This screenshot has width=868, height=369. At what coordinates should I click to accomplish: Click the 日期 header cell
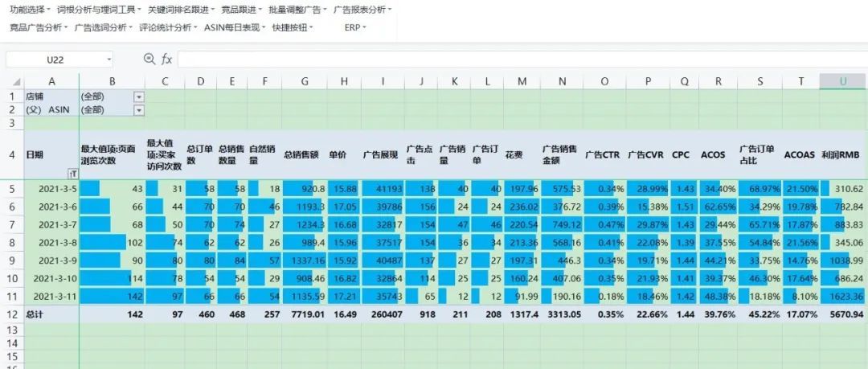(51, 155)
